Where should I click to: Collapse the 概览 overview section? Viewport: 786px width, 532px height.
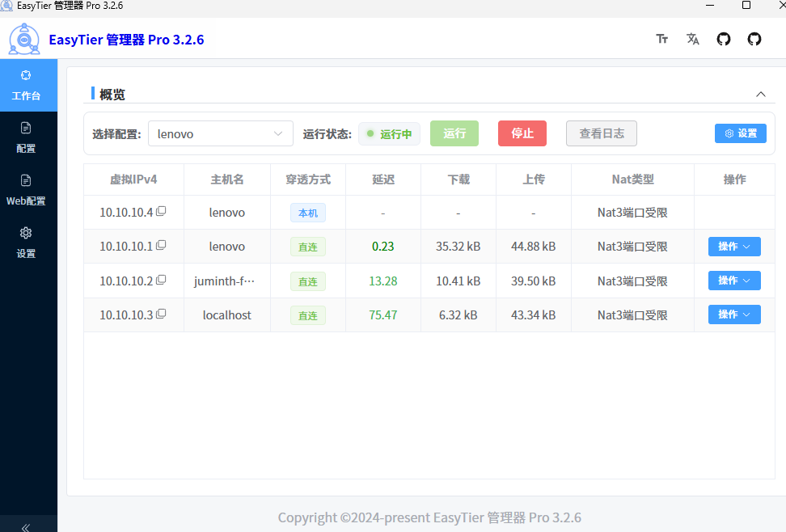tap(760, 94)
